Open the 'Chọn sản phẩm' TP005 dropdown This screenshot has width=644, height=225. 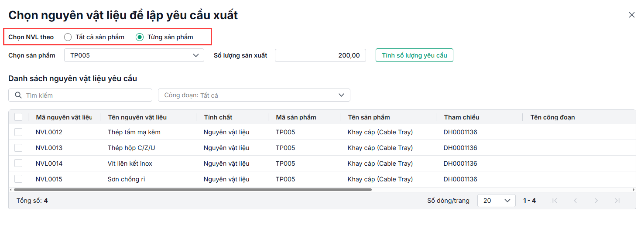(134, 55)
